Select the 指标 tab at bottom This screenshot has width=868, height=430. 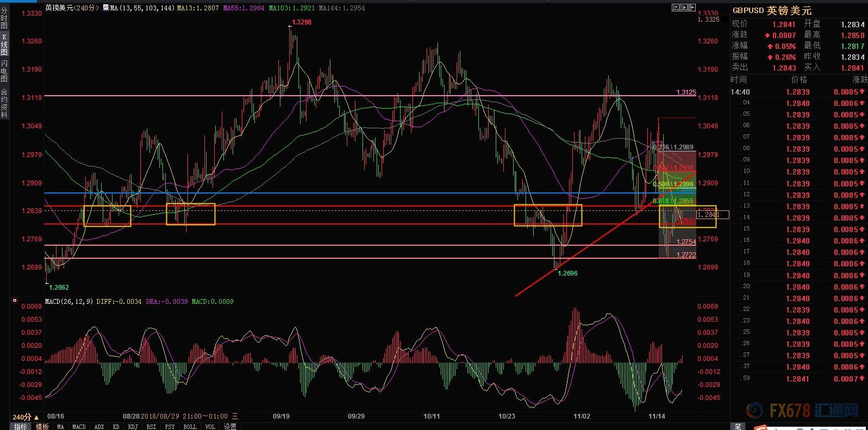pos(20,426)
